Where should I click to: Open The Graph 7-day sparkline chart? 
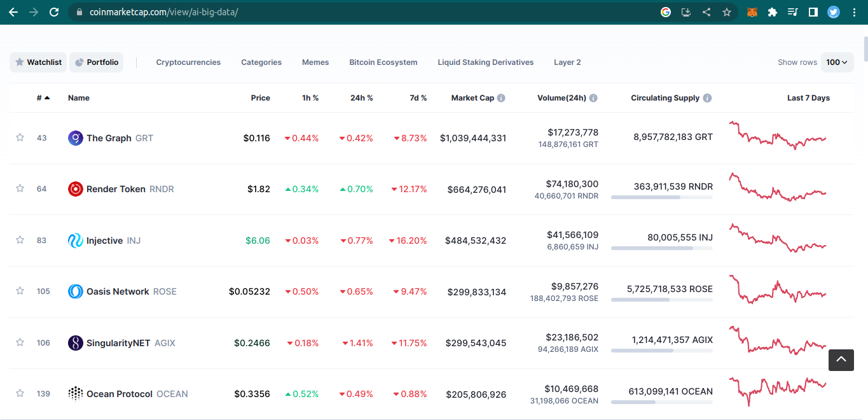point(778,136)
